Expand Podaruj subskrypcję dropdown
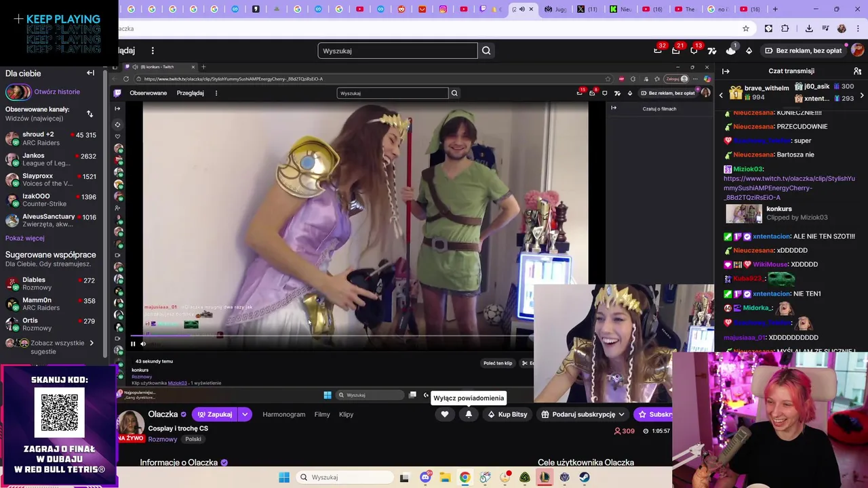The width and height of the screenshot is (868, 488). coord(621,414)
